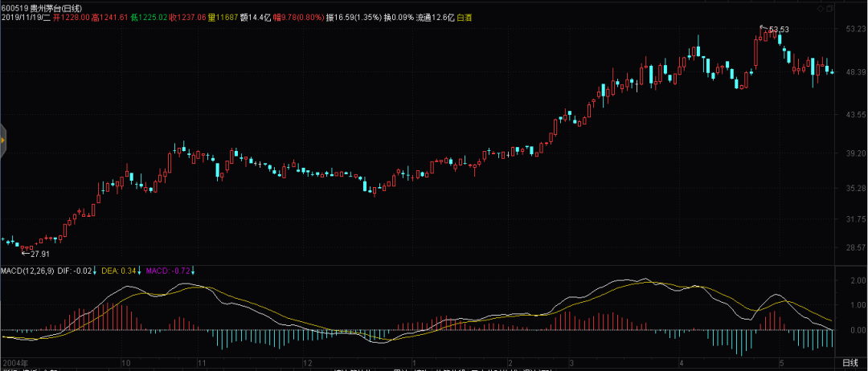868x371 pixels.
Task: Click the 31.75 price axis label
Action: click(x=854, y=219)
